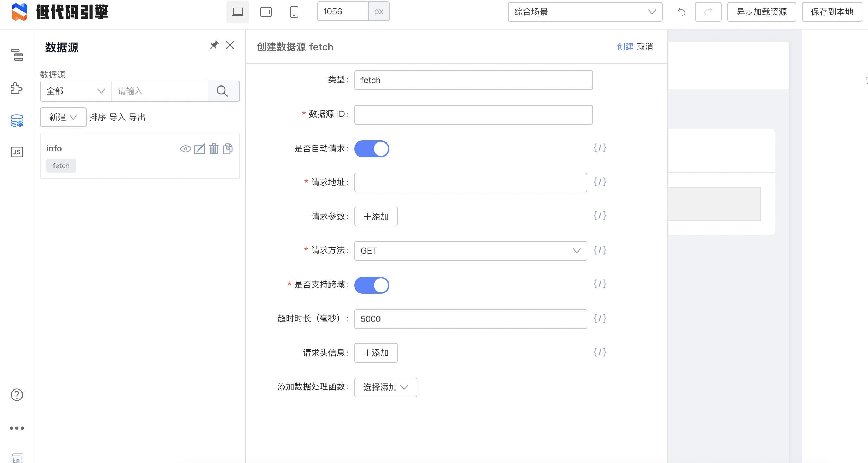Image resolution: width=868 pixels, height=463 pixels.
Task: Click 导入 in the data source toolbar
Action: (x=117, y=117)
